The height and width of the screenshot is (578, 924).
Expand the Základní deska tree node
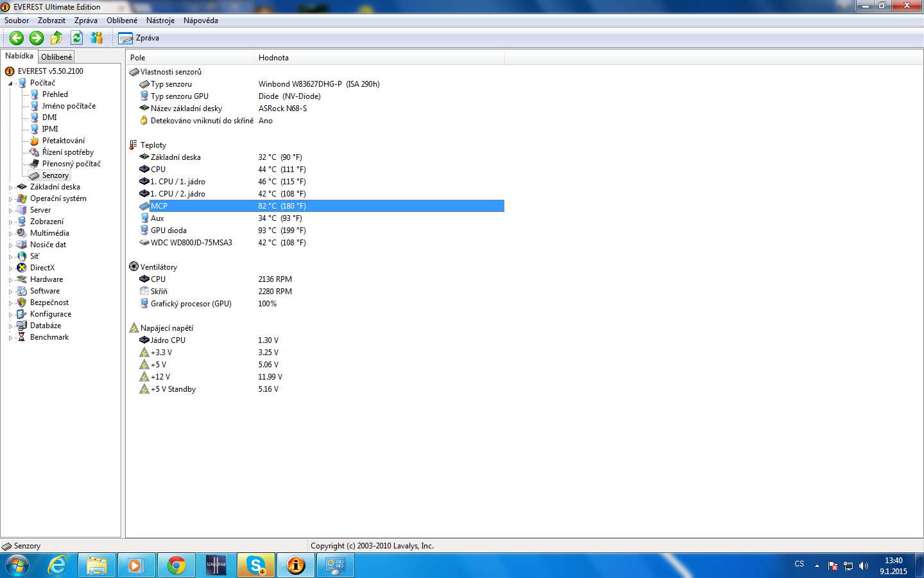click(11, 188)
